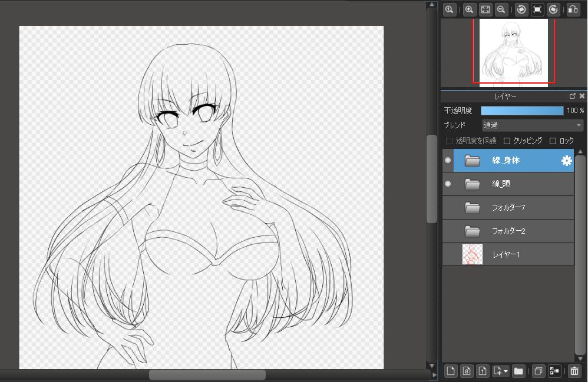
Task: Click the zoom in magnifier icon
Action: tap(470, 9)
